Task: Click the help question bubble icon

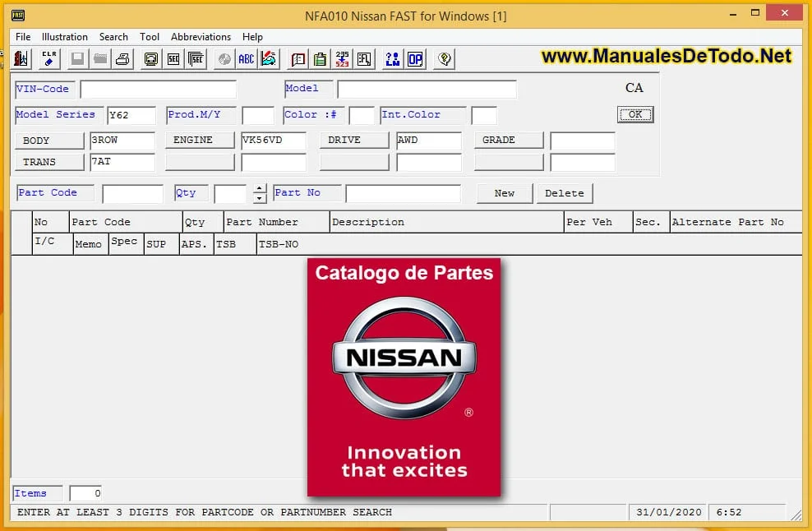Action: [445, 59]
